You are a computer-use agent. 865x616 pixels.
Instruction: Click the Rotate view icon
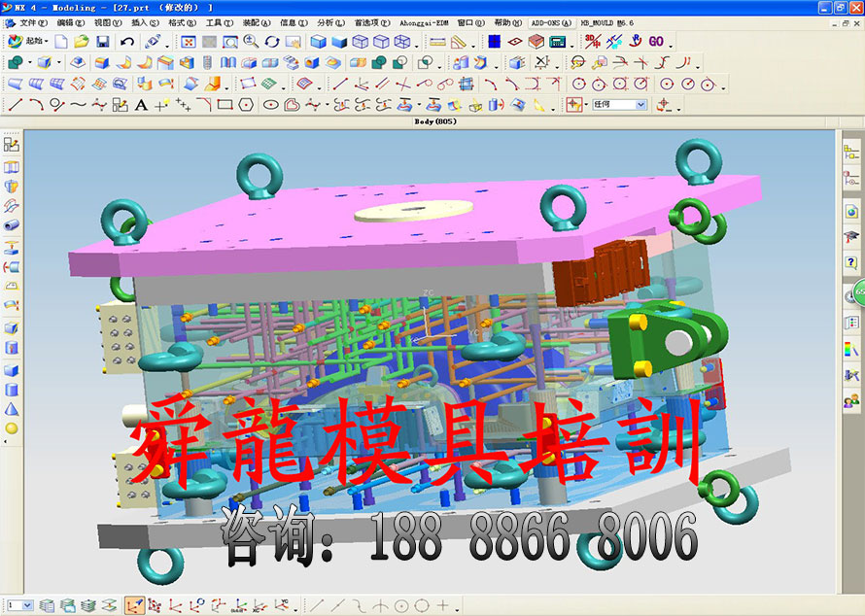pyautogui.click(x=272, y=42)
